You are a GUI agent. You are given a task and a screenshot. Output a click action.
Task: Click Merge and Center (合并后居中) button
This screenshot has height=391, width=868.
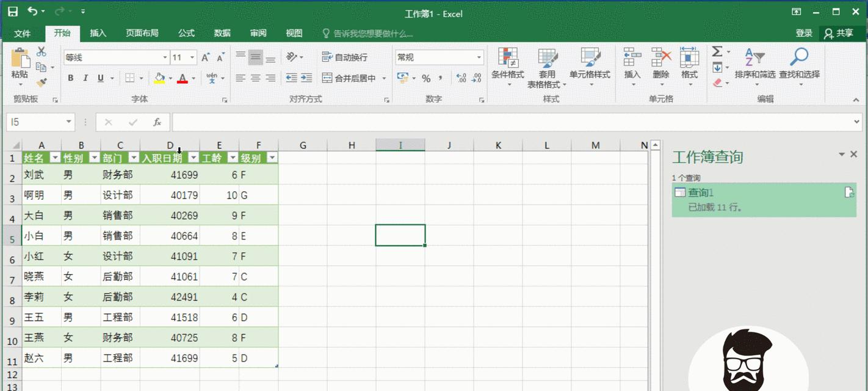point(349,78)
